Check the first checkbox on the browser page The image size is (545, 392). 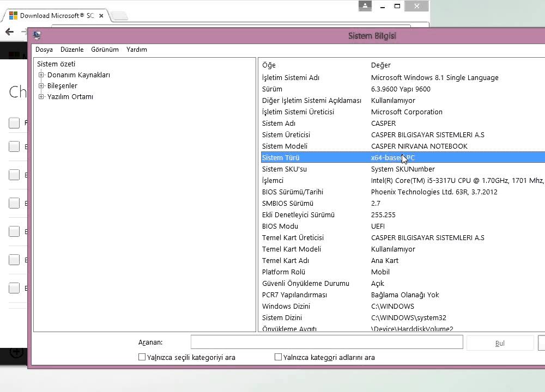point(14,123)
